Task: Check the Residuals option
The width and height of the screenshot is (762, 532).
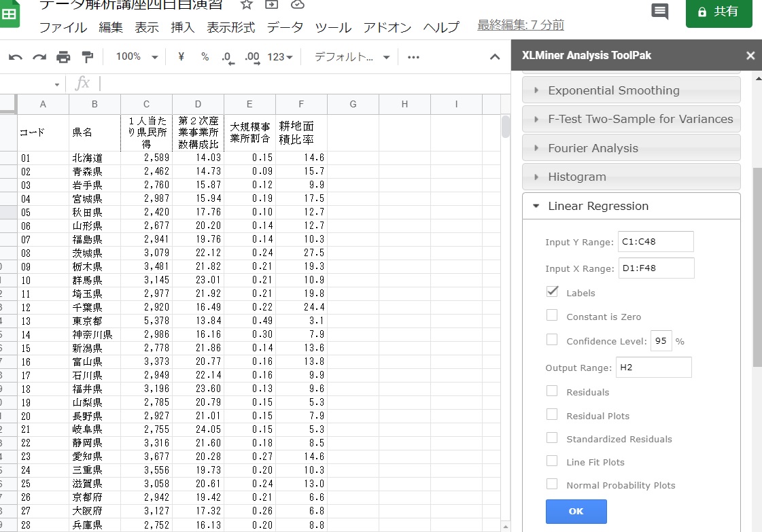Action: [x=552, y=391]
